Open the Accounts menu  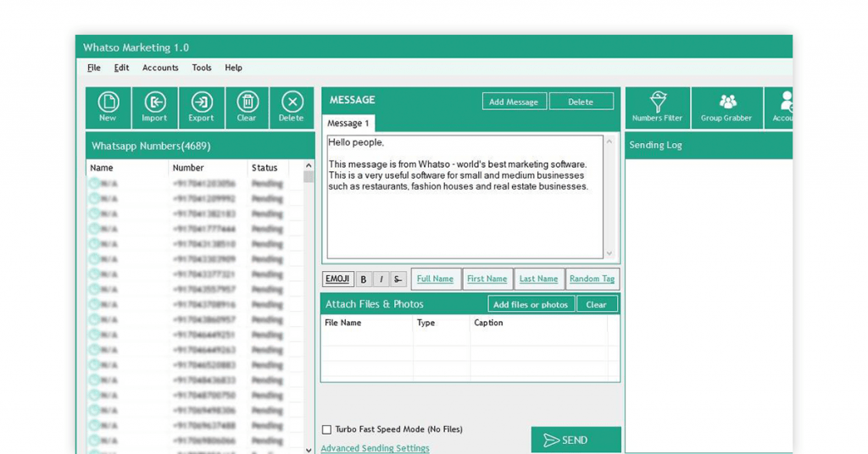coord(160,68)
